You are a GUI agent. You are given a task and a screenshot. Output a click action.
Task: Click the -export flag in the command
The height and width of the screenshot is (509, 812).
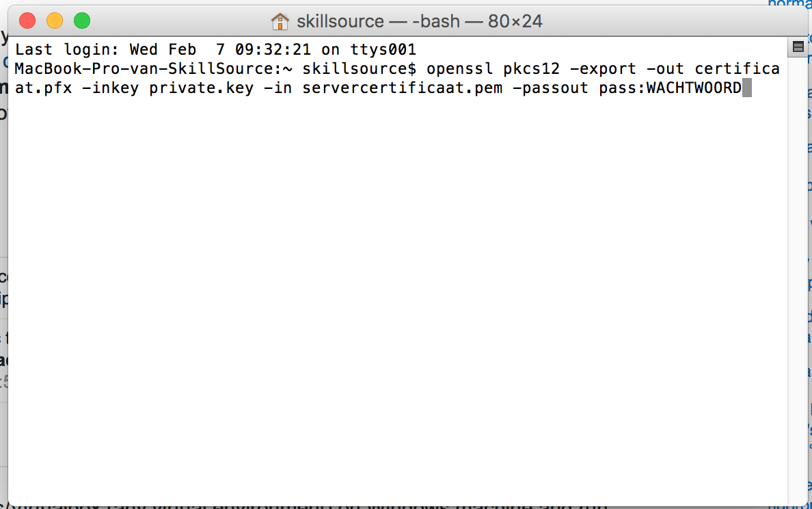[x=603, y=68]
